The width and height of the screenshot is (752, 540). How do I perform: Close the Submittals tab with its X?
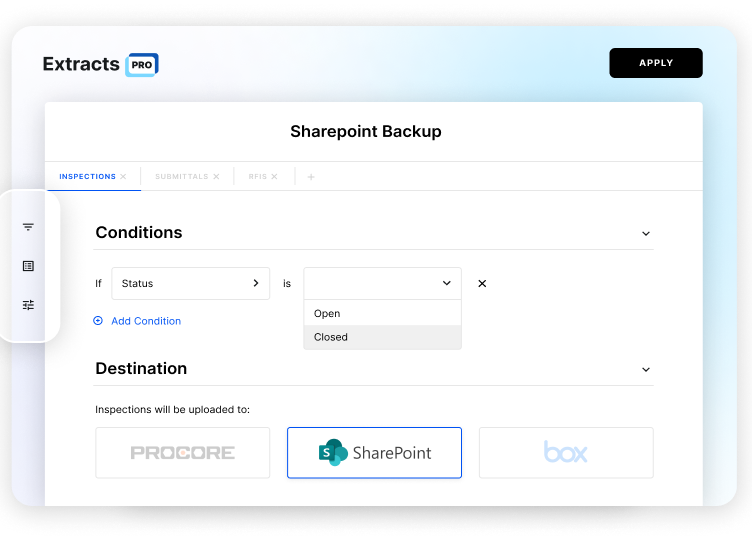216,176
